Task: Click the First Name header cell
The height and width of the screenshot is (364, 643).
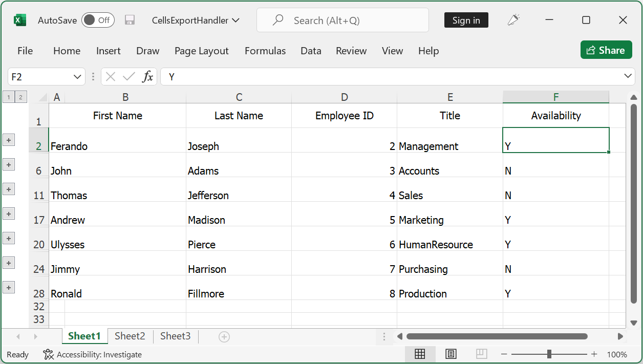Action: 118,116
